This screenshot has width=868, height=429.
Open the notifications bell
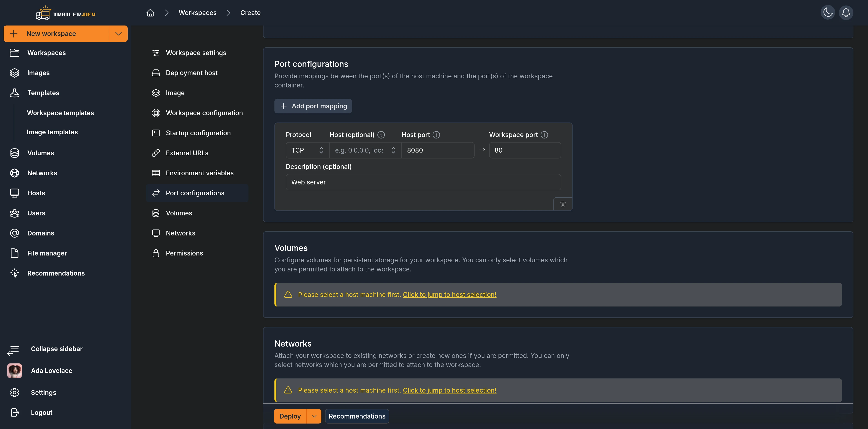(x=846, y=13)
